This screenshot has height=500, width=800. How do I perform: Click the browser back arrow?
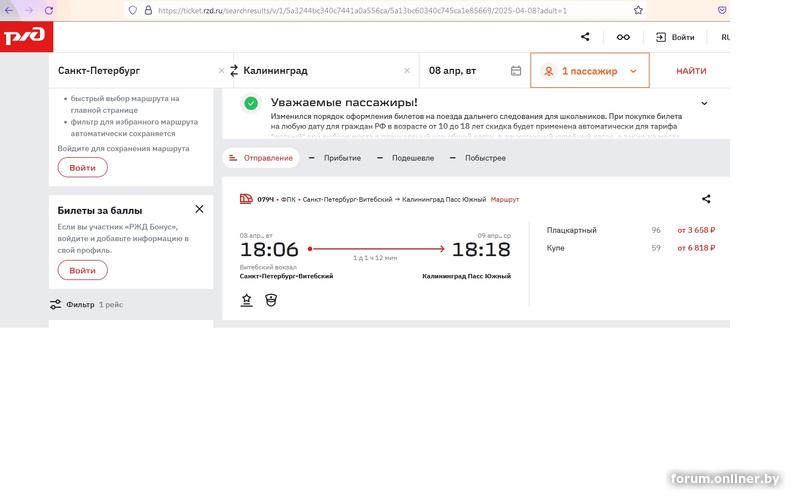(x=9, y=10)
